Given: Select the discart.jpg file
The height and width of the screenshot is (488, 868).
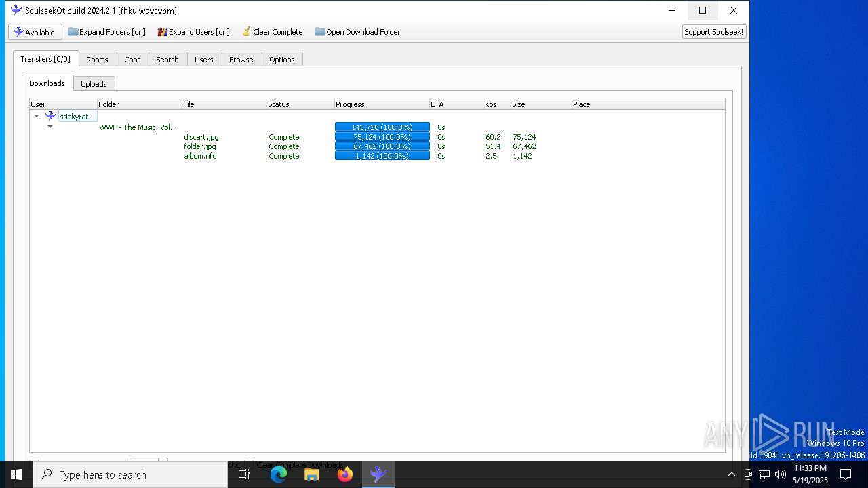Looking at the screenshot, I should (x=201, y=137).
